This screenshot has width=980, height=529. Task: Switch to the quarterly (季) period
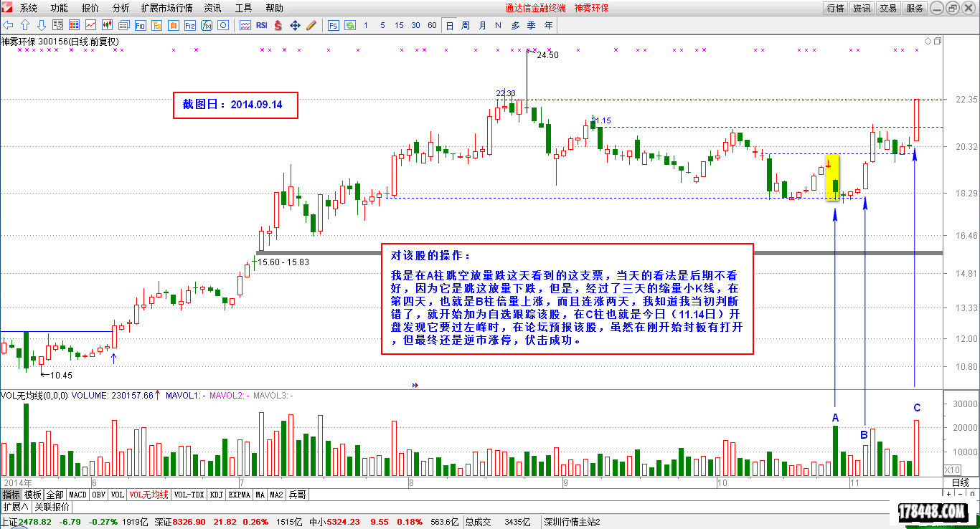tap(532, 25)
